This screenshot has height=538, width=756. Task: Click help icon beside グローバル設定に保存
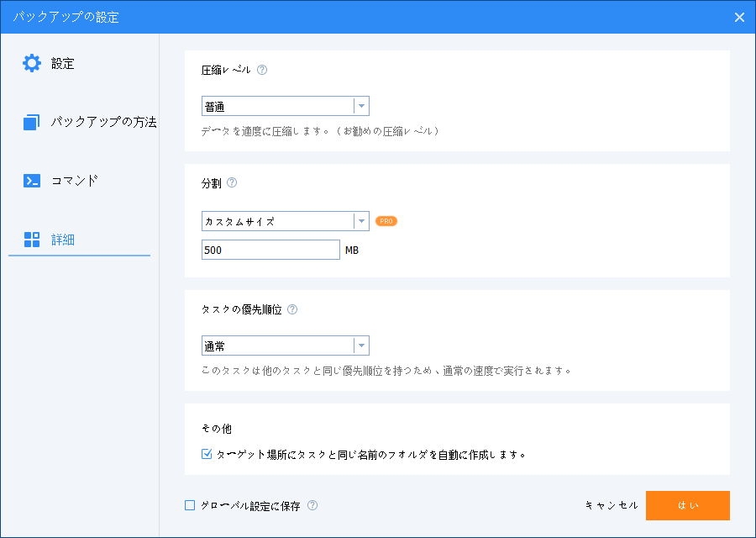[312, 505]
